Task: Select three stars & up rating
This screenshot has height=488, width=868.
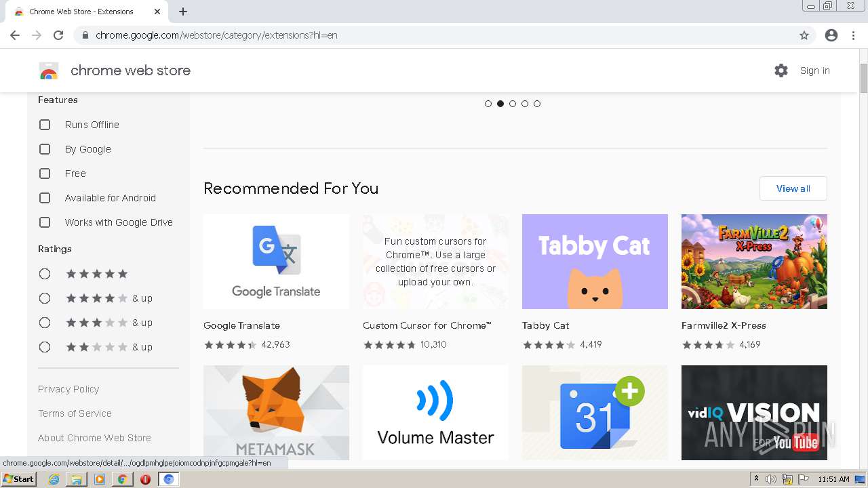Action: 45,323
